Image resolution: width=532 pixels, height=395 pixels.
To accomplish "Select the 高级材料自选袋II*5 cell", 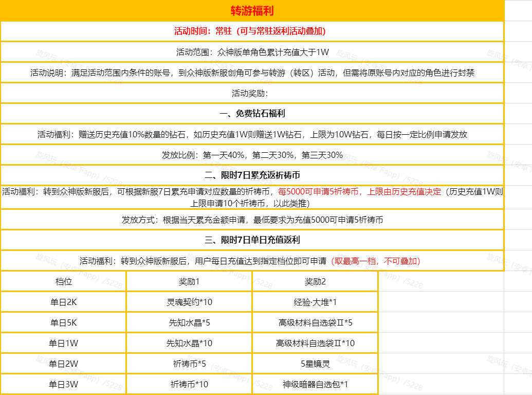I will 315,322.
